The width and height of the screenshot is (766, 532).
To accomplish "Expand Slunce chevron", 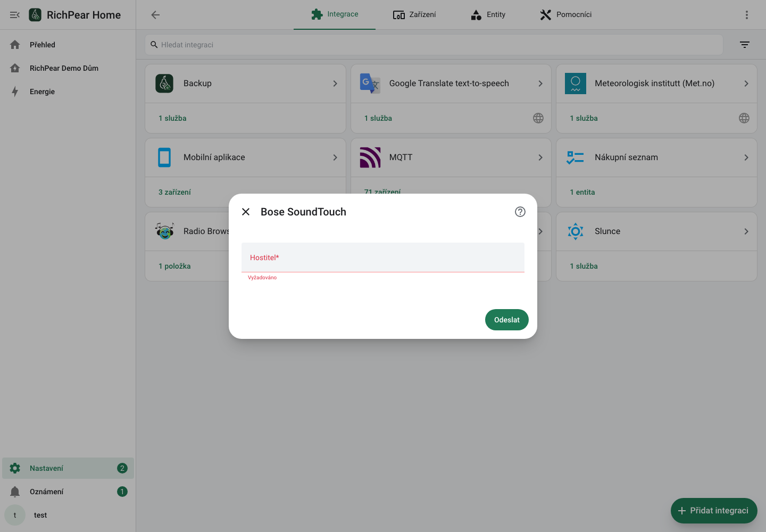I will pos(746,231).
